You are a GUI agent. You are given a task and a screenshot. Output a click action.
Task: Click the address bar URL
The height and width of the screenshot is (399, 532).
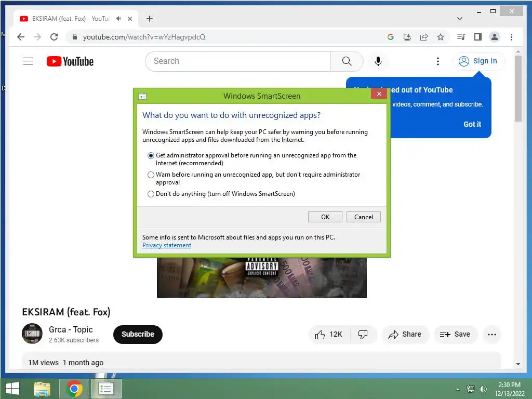(x=144, y=37)
